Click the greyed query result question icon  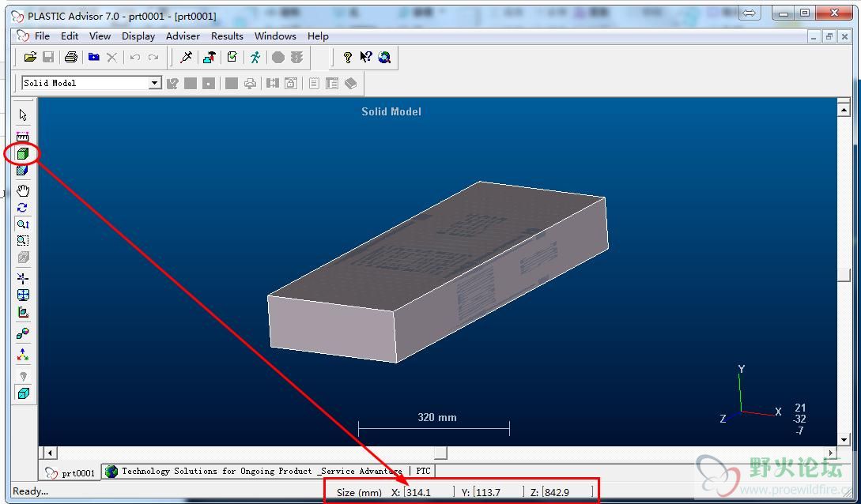coord(173,84)
